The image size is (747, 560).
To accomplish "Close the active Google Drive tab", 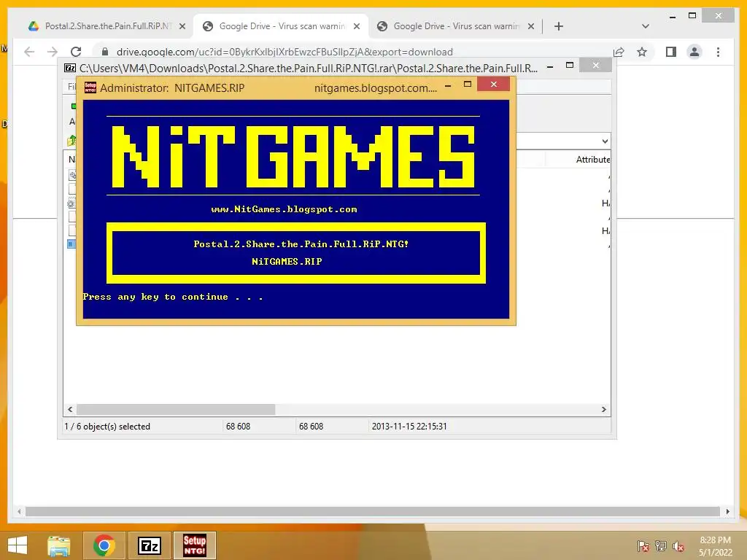I will pos(356,26).
